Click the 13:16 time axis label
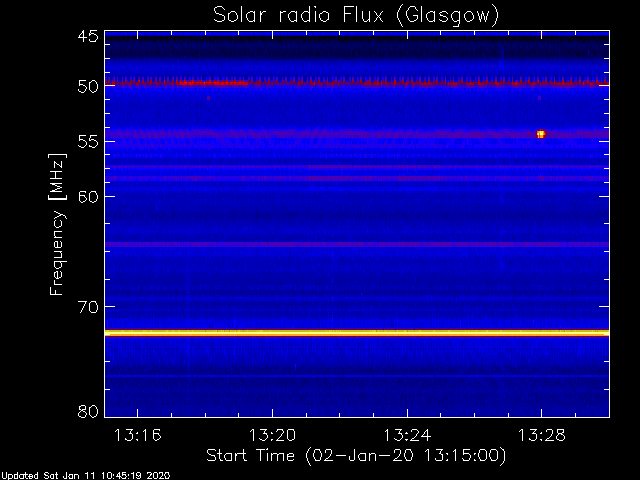This screenshot has width=640, height=480. point(138,435)
